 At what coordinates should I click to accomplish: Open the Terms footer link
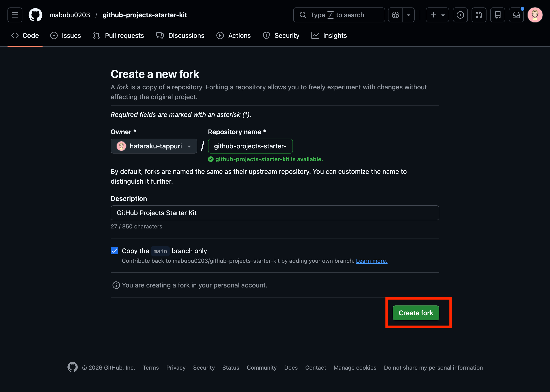pos(151,367)
